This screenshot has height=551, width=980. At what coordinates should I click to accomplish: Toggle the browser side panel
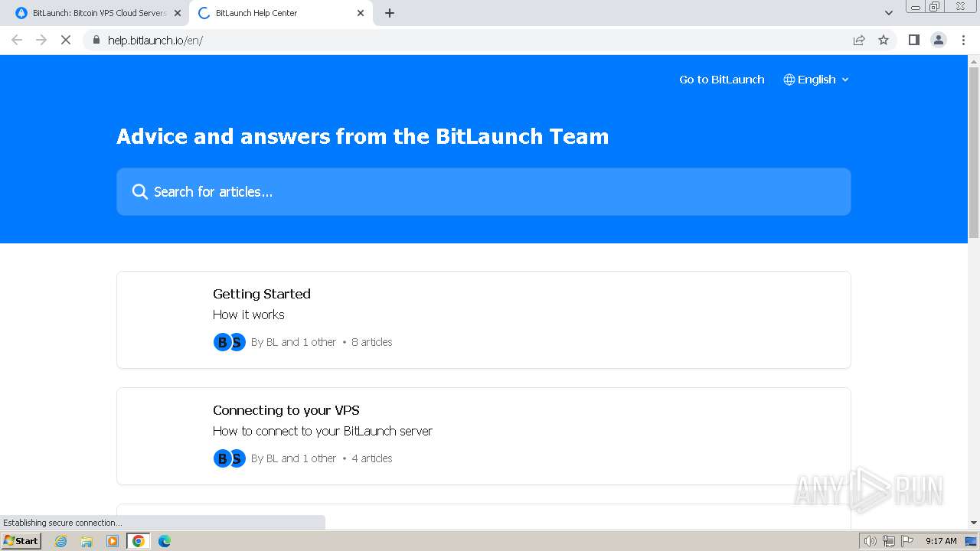[x=913, y=40]
